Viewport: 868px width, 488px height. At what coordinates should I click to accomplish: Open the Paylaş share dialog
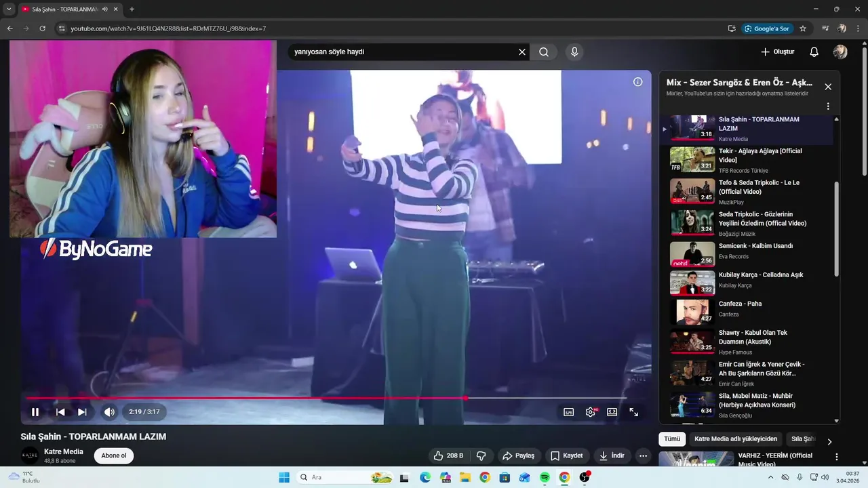(518, 455)
